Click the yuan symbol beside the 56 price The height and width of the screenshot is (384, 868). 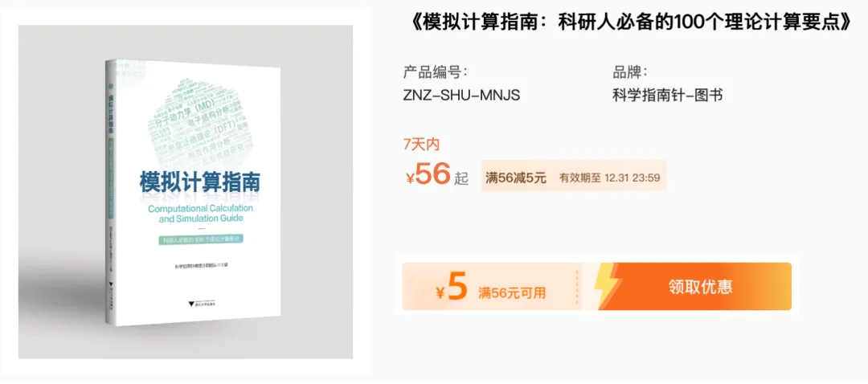(x=410, y=178)
